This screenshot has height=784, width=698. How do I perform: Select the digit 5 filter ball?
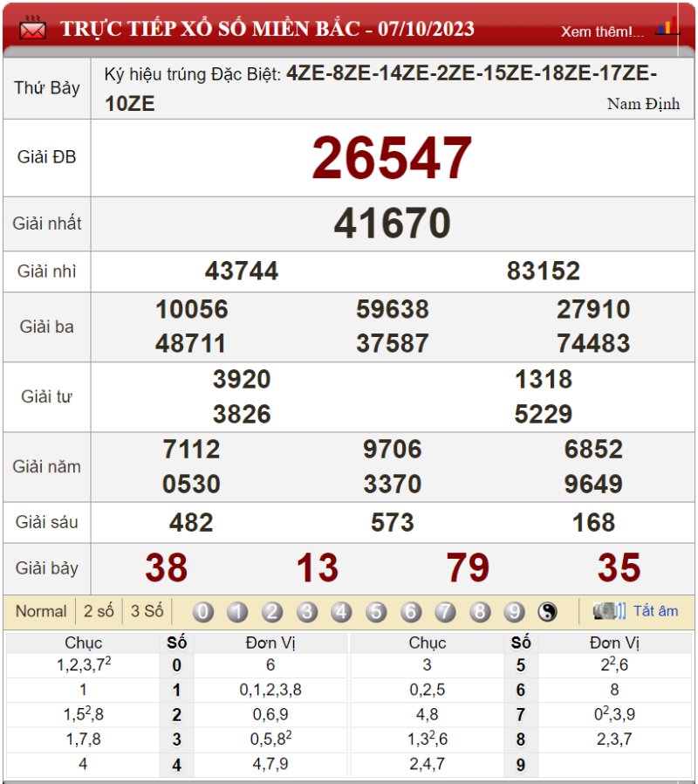[x=376, y=612]
